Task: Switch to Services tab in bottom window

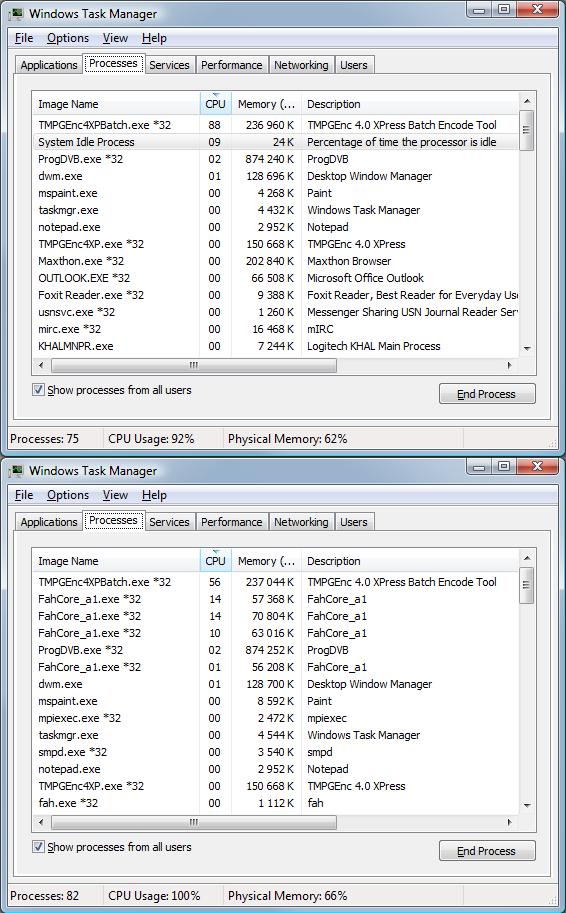Action: coord(169,522)
